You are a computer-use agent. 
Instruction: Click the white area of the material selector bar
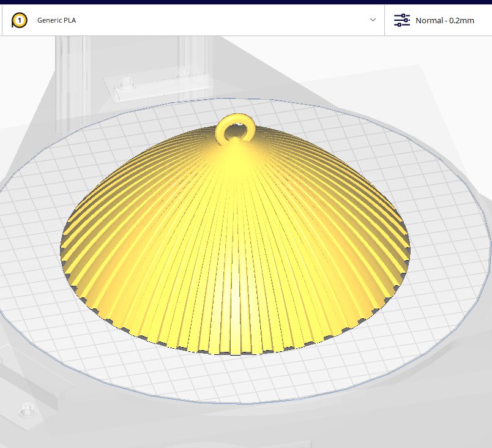[220, 20]
